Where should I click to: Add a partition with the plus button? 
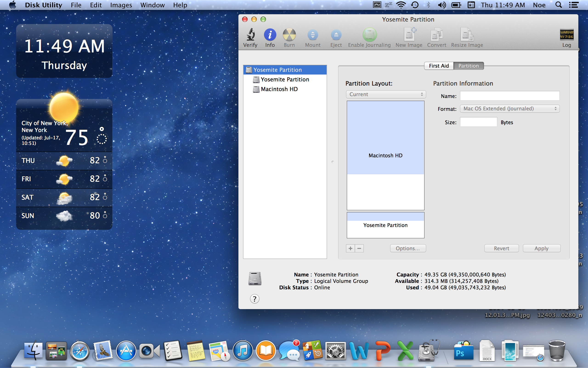350,248
